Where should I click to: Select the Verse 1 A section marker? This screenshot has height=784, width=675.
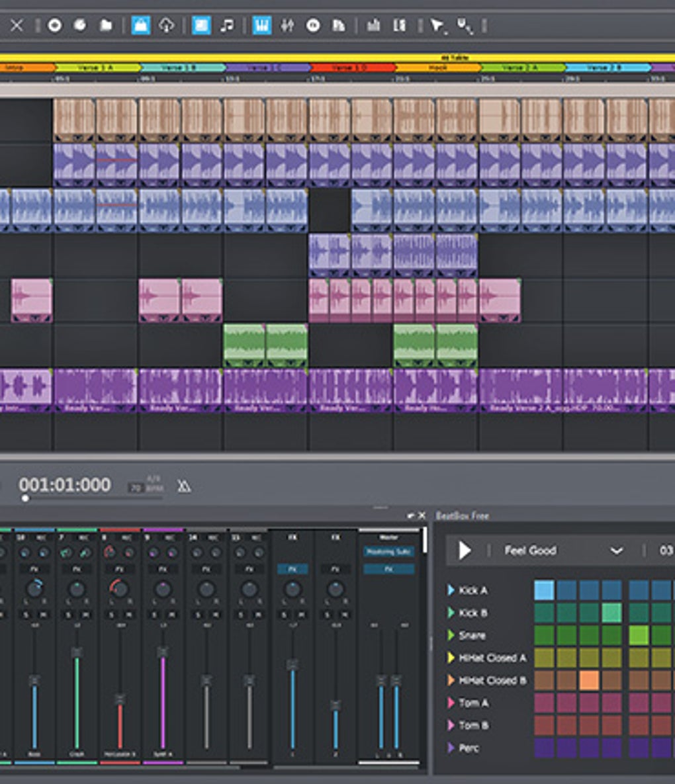coord(97,67)
